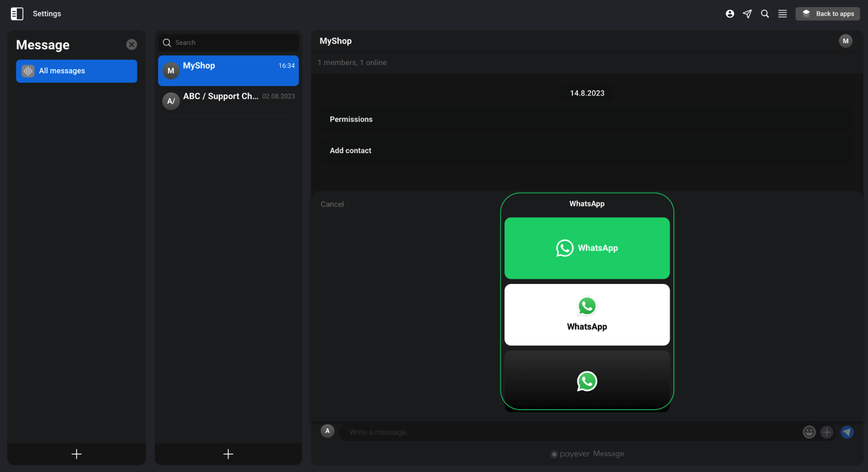Viewport: 868px width, 472px height.
Task: Click the magnifier icon in chat search
Action: tap(167, 42)
